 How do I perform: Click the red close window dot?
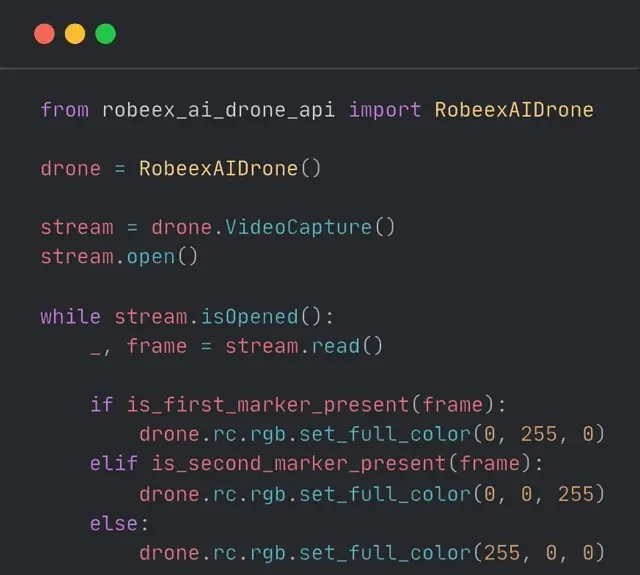point(44,34)
